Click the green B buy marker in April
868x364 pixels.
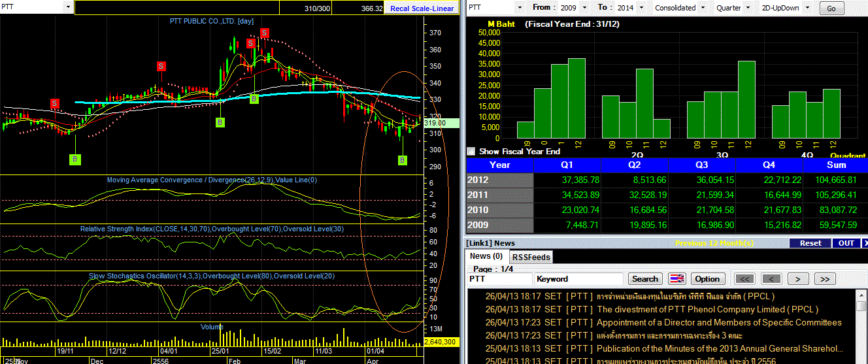403,160
